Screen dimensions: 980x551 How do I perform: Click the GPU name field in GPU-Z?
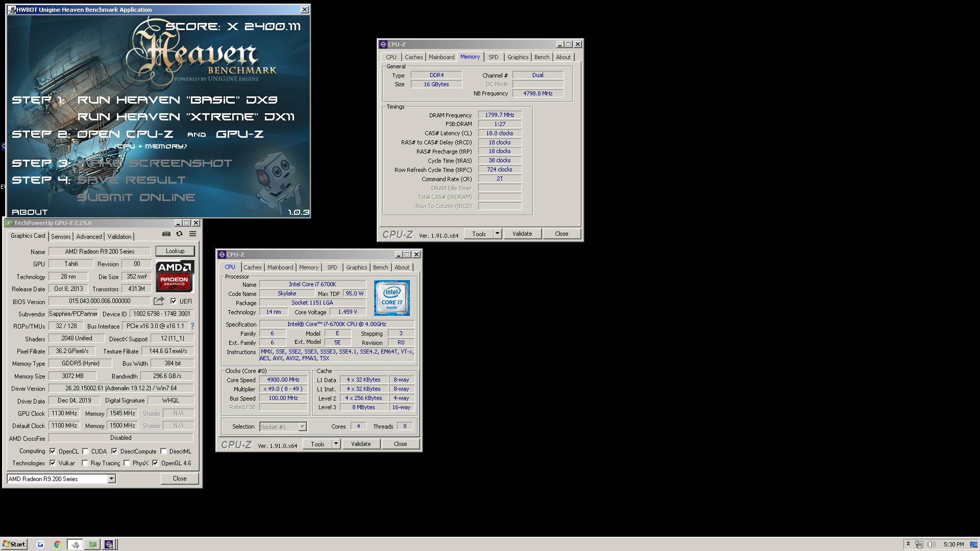[x=100, y=252]
